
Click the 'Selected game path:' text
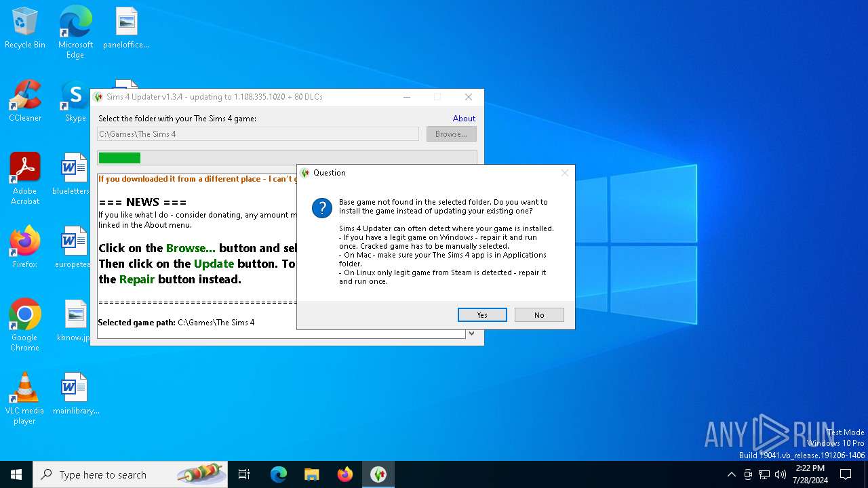[x=137, y=323]
